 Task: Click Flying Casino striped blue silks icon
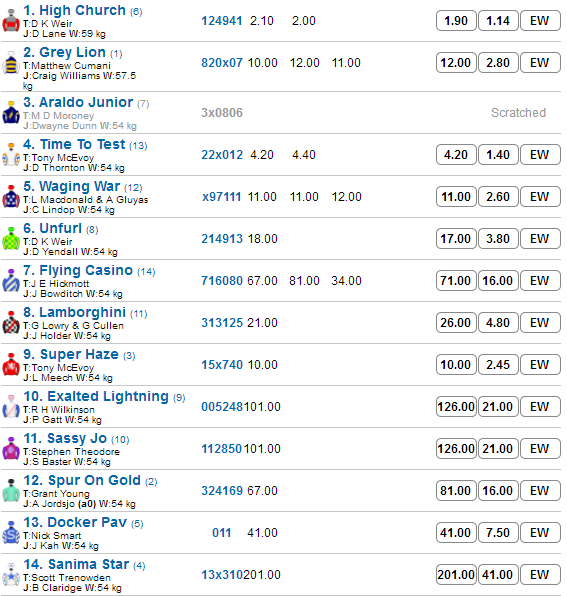click(x=11, y=281)
